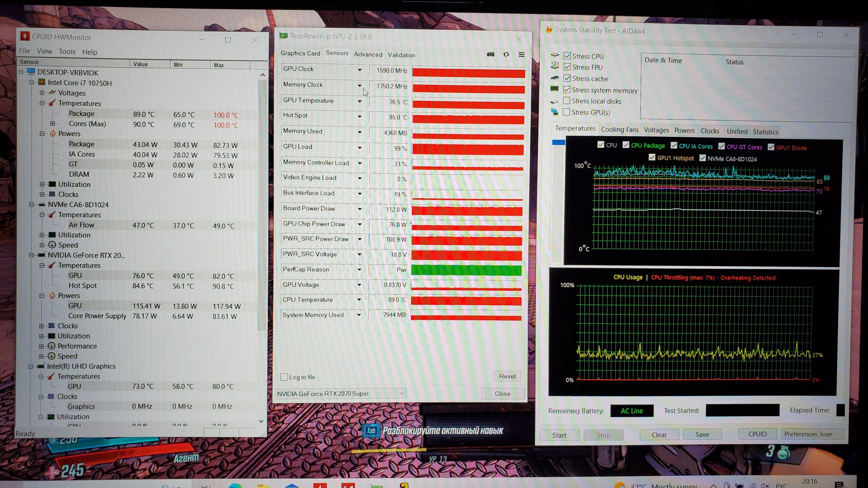This screenshot has width=868, height=488.
Task: Click the AIDA64 flame title icon
Action: [x=549, y=30]
